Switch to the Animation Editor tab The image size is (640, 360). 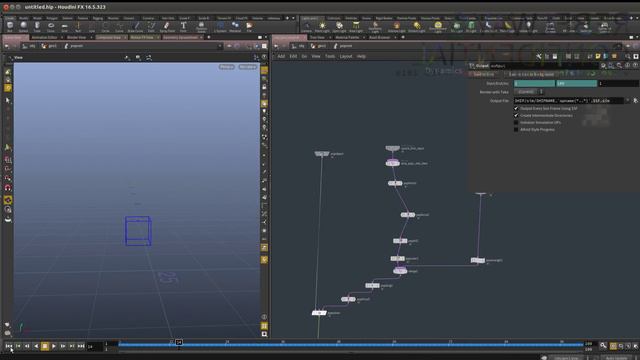point(44,37)
